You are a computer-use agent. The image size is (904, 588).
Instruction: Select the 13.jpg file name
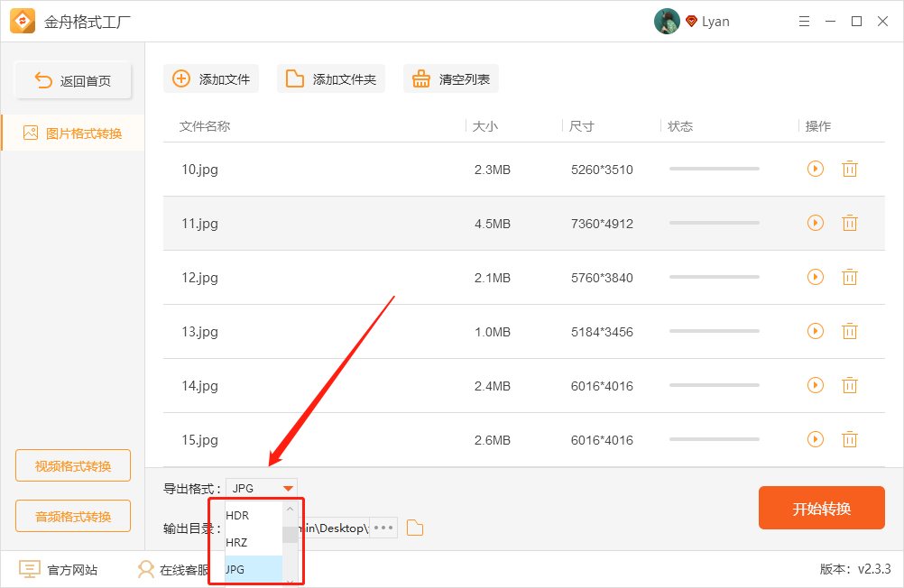(x=199, y=332)
